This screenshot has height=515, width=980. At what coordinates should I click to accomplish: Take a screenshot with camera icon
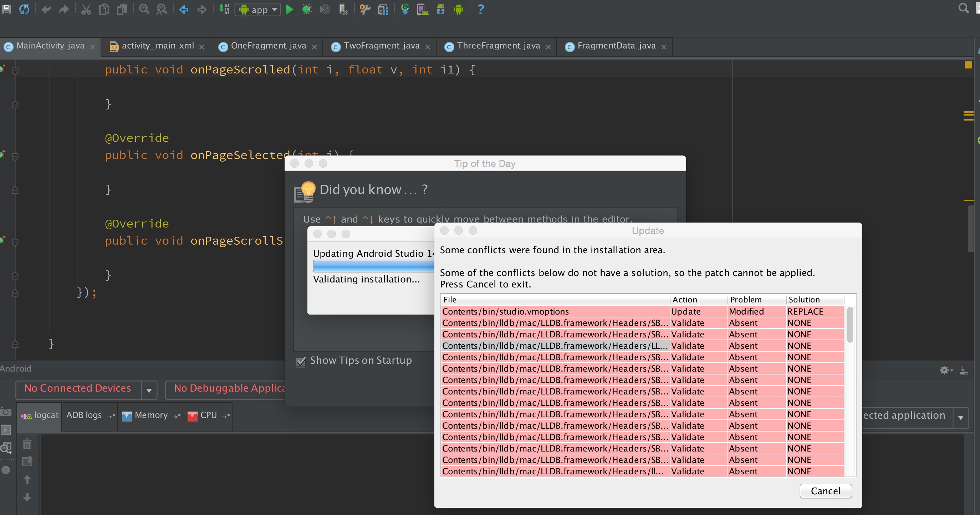(6, 412)
